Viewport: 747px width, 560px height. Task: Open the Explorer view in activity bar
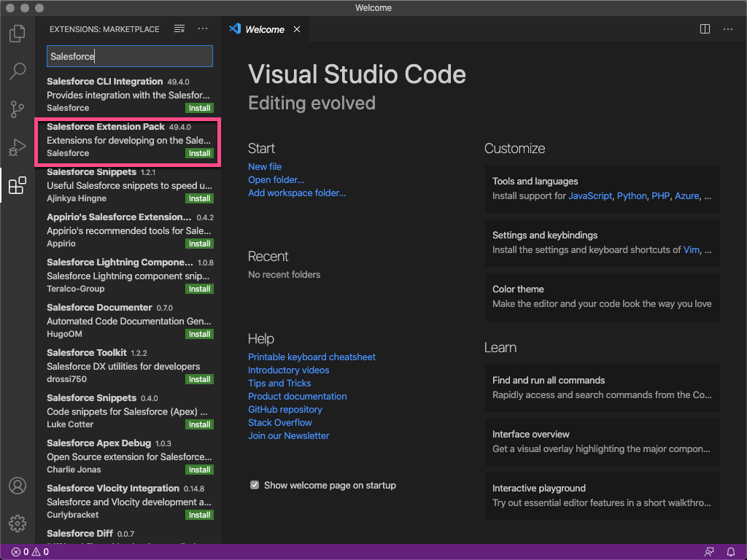coord(18,34)
